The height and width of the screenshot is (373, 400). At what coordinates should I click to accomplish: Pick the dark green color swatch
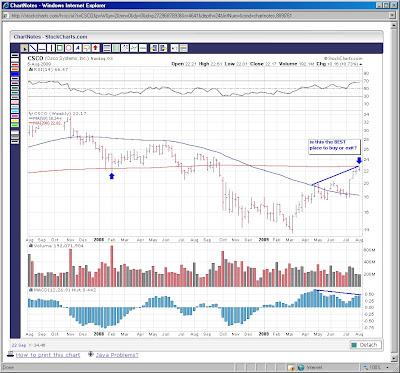coord(15,88)
